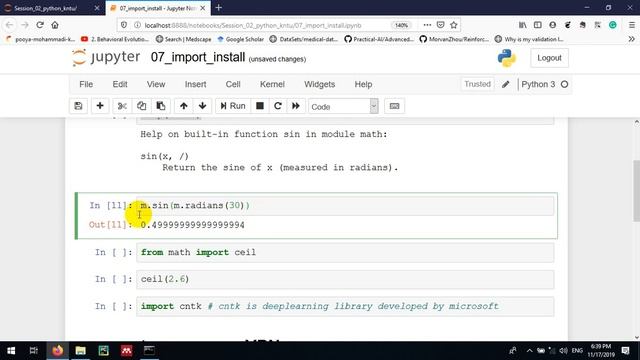Open Google Scholar bookmark
The image size is (640, 360).
click(x=240, y=39)
